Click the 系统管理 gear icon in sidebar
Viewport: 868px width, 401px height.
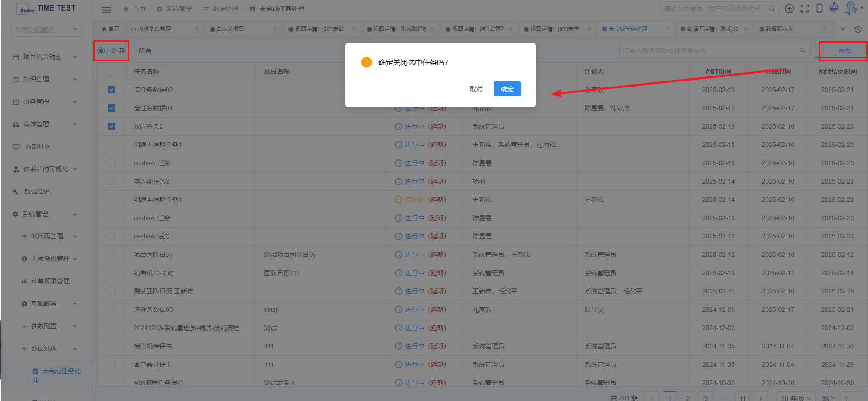point(16,214)
